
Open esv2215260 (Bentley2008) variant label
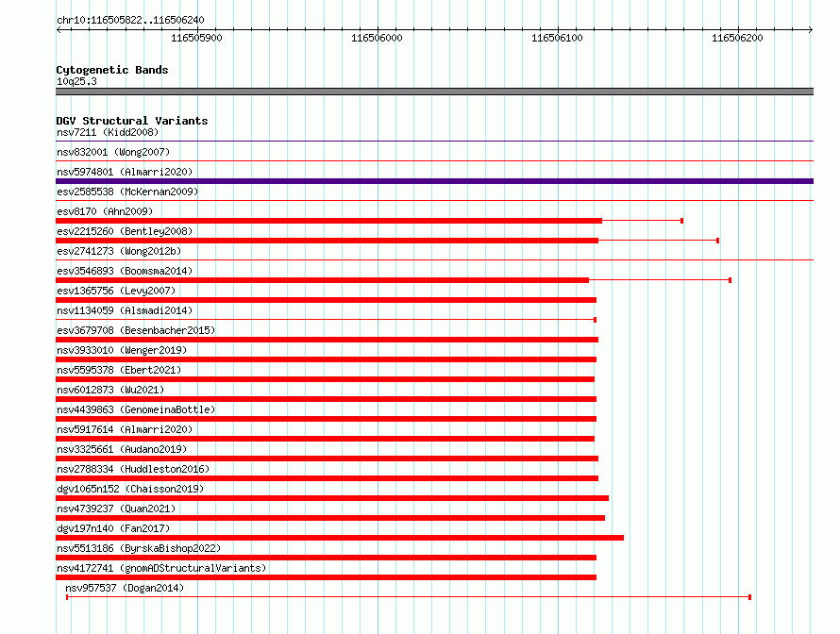click(x=125, y=231)
